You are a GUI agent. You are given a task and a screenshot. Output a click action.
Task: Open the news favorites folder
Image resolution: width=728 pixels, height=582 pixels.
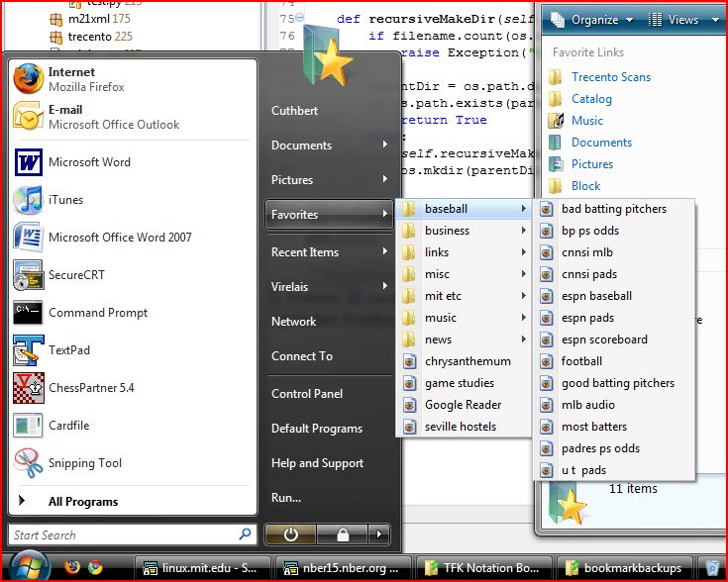pyautogui.click(x=464, y=339)
